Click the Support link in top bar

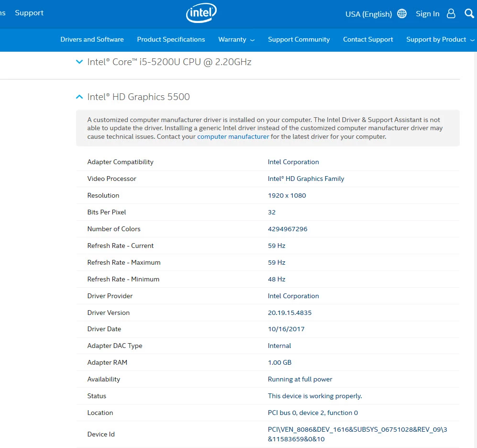click(29, 13)
